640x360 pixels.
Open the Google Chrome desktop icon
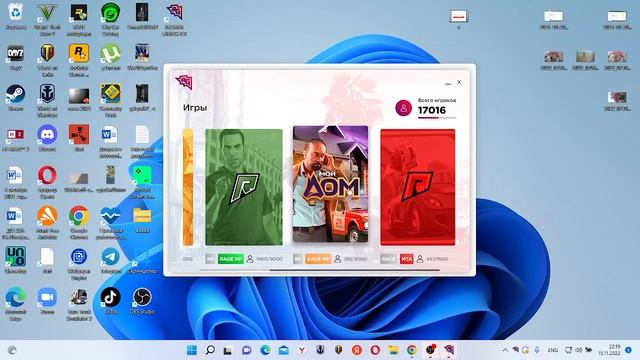[x=79, y=222]
